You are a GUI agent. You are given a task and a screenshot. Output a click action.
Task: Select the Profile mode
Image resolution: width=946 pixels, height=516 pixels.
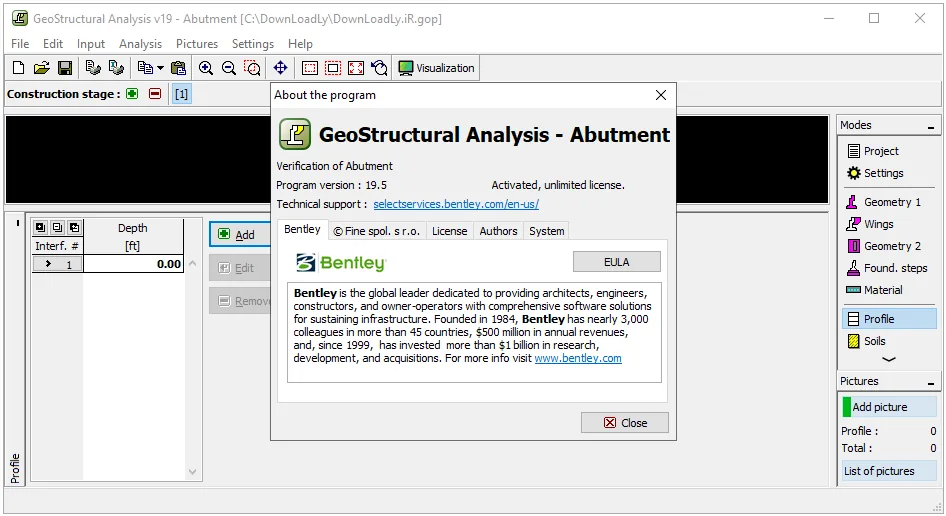pos(890,319)
